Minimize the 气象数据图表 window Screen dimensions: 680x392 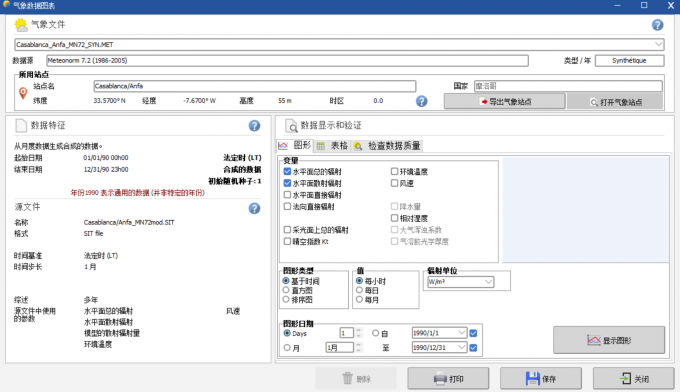point(617,5)
